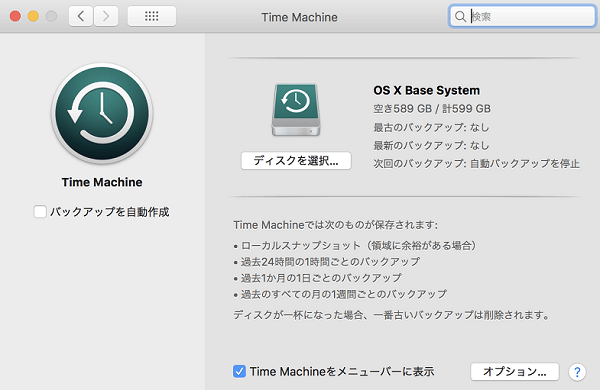Open help with the question mark button
The height and width of the screenshot is (390, 600).
(577, 372)
